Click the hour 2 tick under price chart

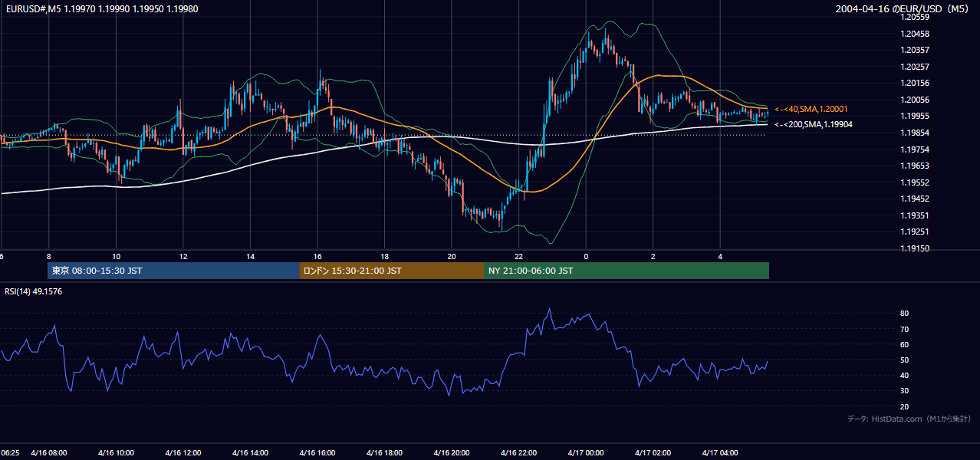653,256
